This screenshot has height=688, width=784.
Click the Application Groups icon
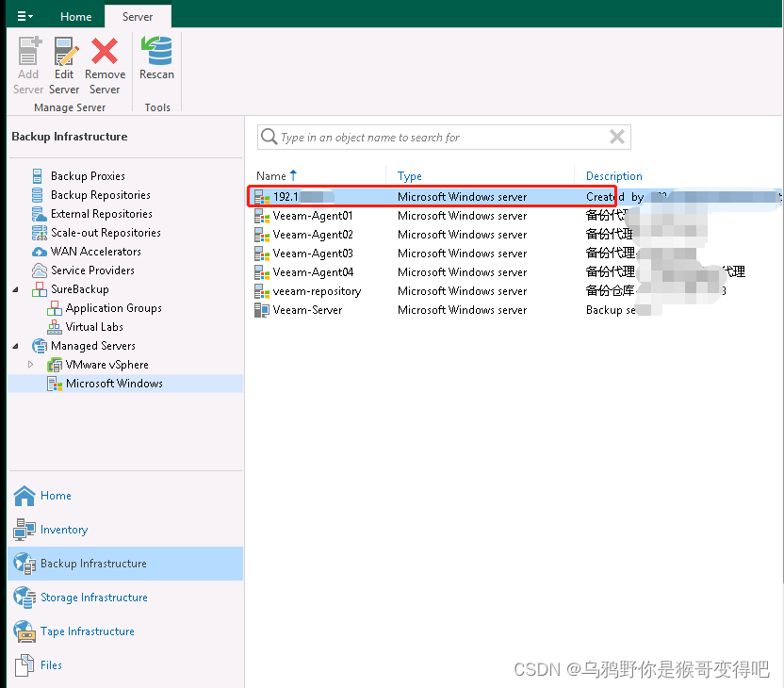(55, 308)
